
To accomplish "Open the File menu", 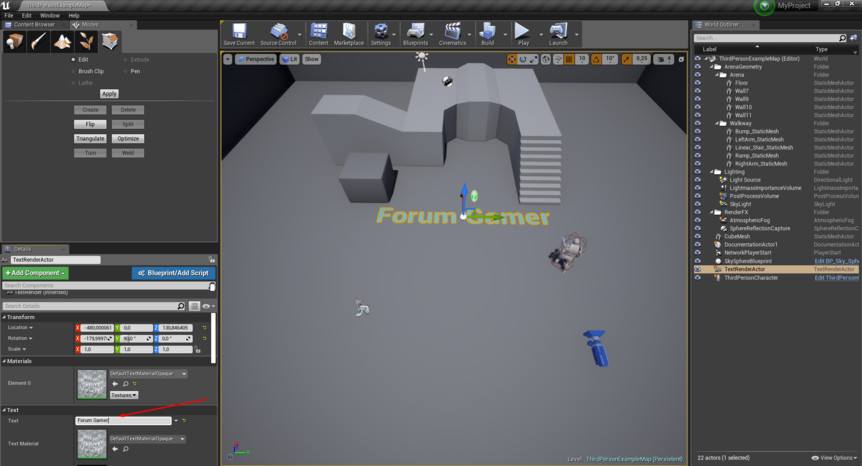I will (9, 15).
